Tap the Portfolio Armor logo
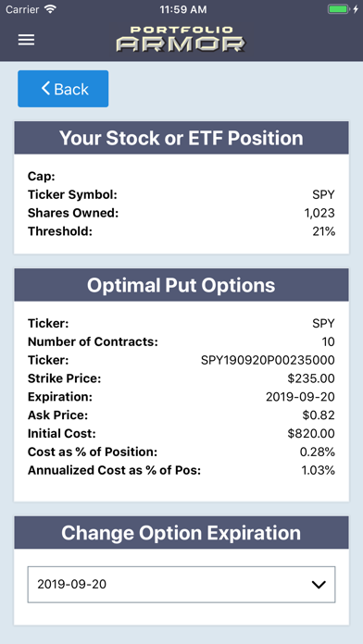 point(181,39)
